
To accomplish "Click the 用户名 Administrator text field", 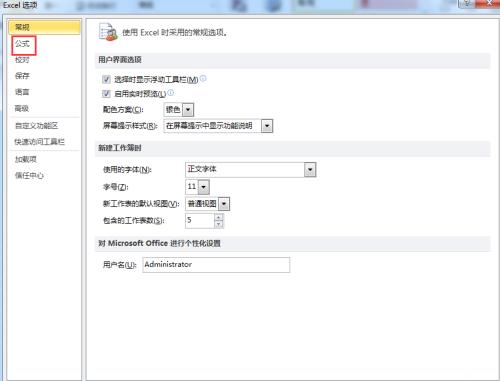I will pyautogui.click(x=216, y=265).
